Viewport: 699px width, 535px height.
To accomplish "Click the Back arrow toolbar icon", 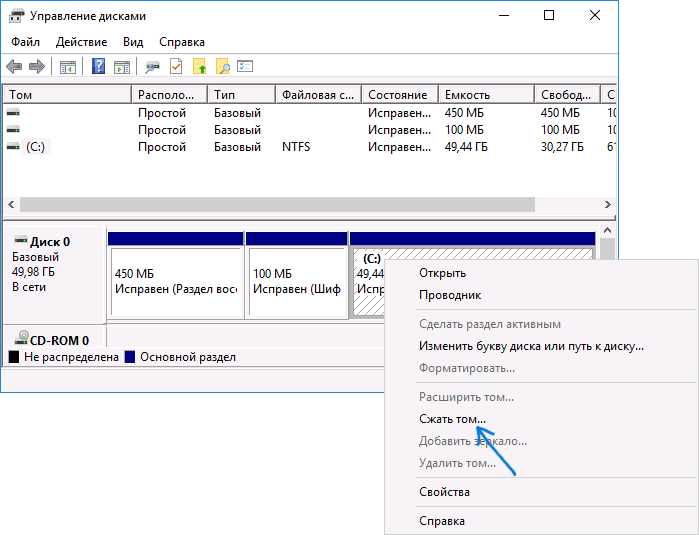I will [x=14, y=67].
